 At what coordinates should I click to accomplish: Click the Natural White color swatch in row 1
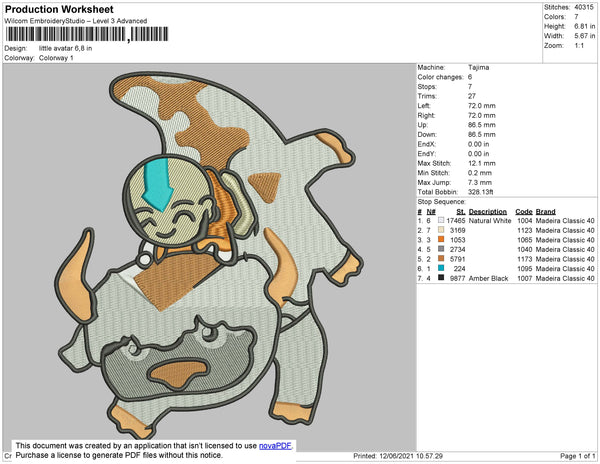pyautogui.click(x=441, y=221)
